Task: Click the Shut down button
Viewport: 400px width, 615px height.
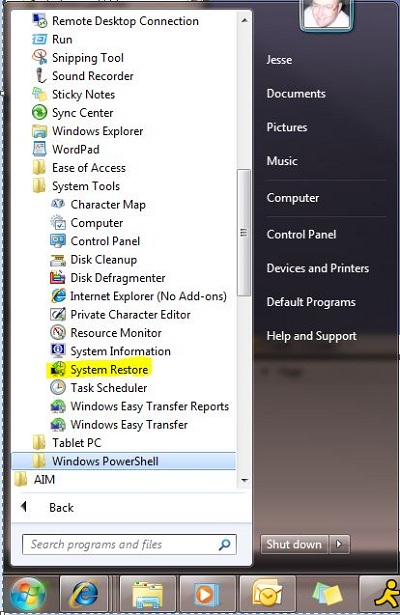Action: click(x=295, y=544)
